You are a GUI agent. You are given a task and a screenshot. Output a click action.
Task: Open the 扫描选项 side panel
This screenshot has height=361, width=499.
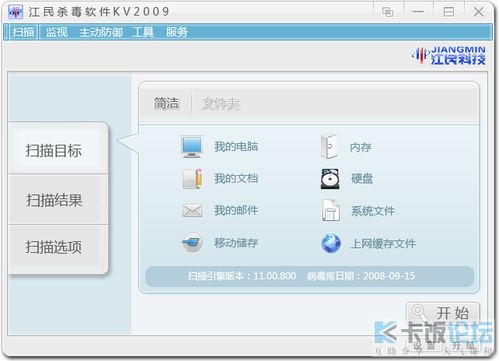click(54, 247)
